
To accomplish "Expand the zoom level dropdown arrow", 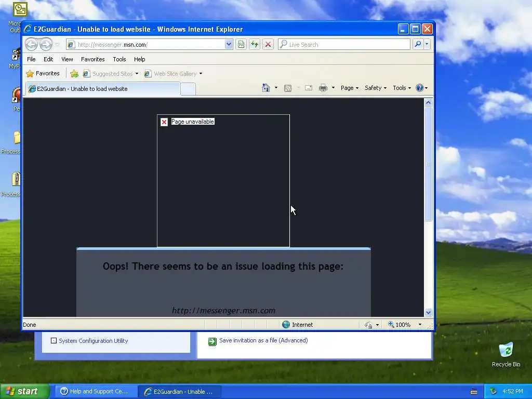I will click(x=420, y=325).
